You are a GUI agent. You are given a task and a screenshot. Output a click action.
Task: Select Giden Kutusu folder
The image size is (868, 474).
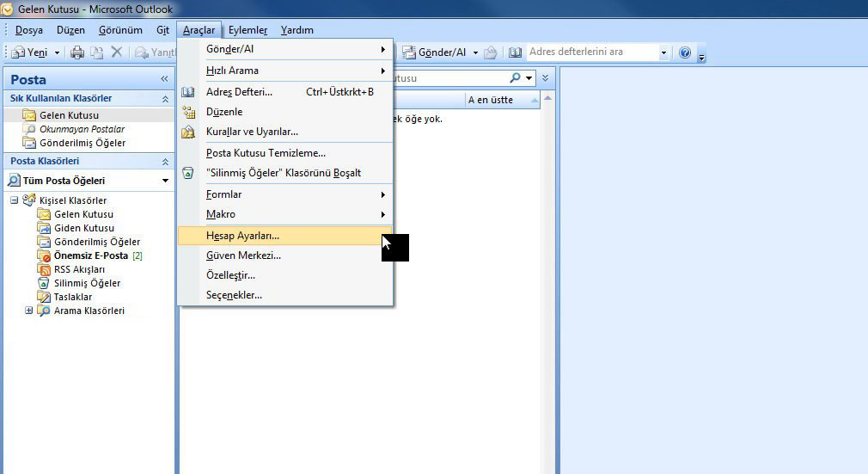coord(83,228)
